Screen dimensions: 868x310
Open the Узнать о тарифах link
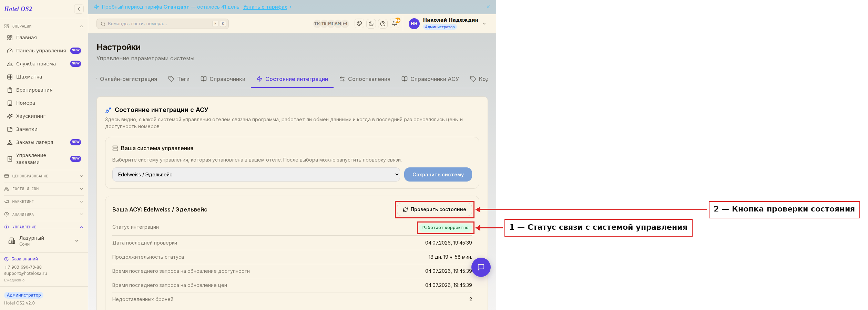tap(265, 7)
